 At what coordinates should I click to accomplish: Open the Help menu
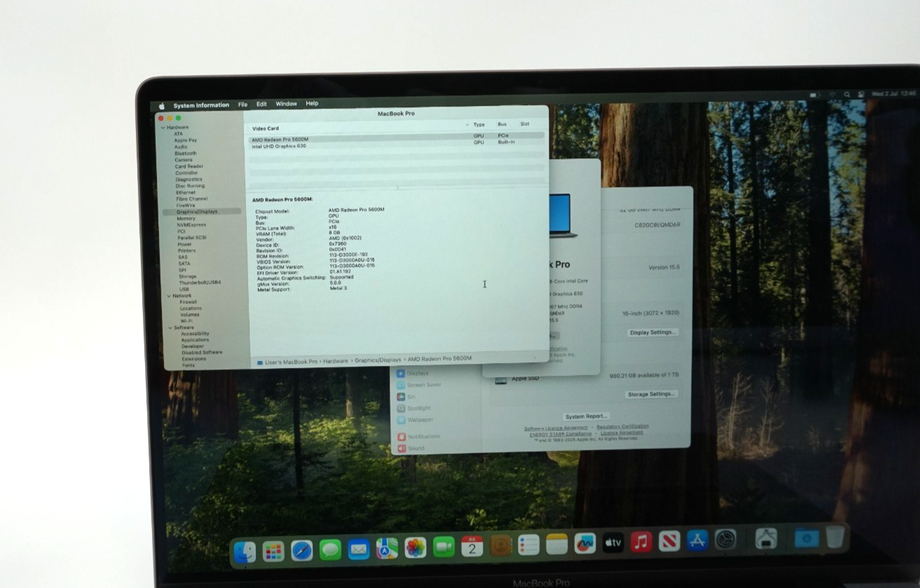point(312,103)
